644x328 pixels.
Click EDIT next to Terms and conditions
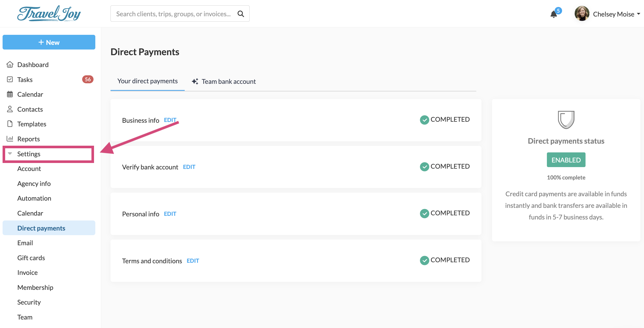click(x=193, y=261)
